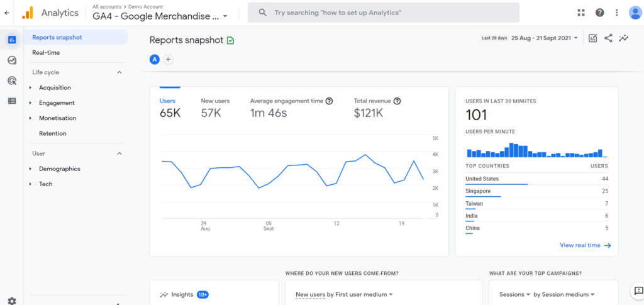Select Reports snapshot in navigation
644x305 pixels.
coord(76,37)
